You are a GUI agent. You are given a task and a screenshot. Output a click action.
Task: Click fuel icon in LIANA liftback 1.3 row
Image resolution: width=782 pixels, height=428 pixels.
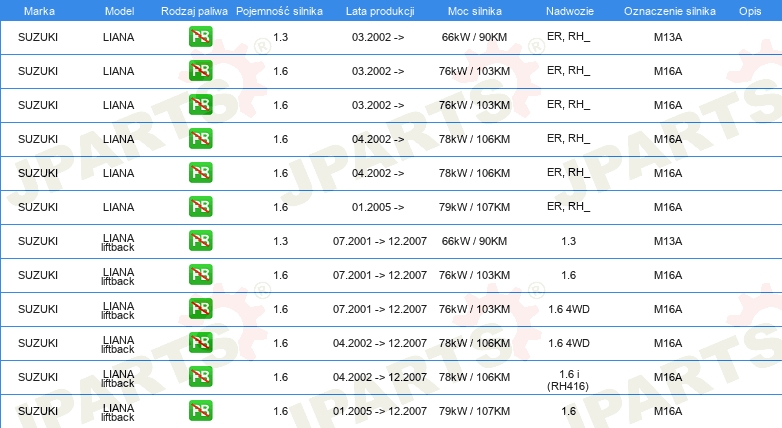[x=200, y=240]
